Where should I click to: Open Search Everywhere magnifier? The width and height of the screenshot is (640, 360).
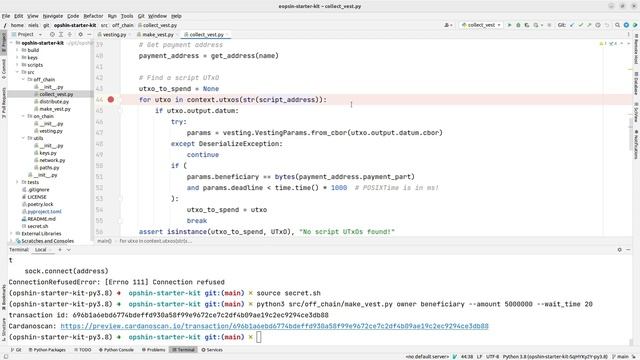click(x=618, y=25)
